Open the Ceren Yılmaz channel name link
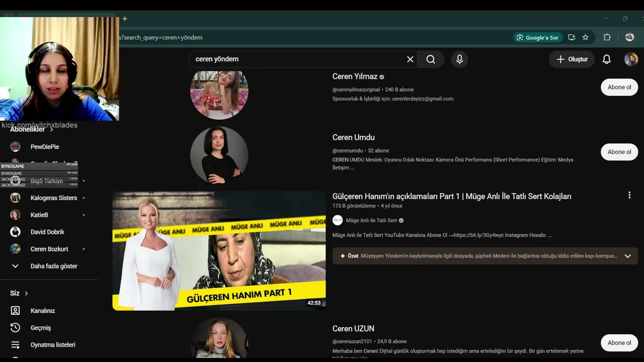Screen dimensions: 644x362 [355, 77]
